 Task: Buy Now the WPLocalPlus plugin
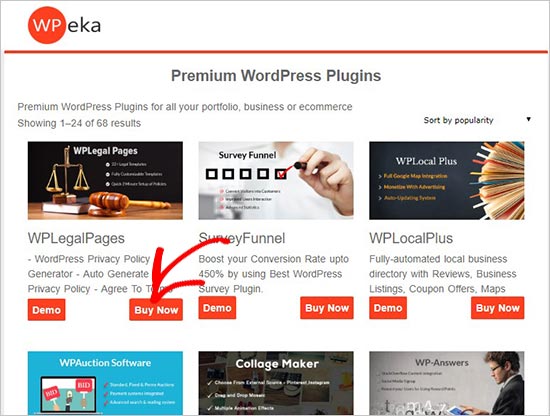497,308
